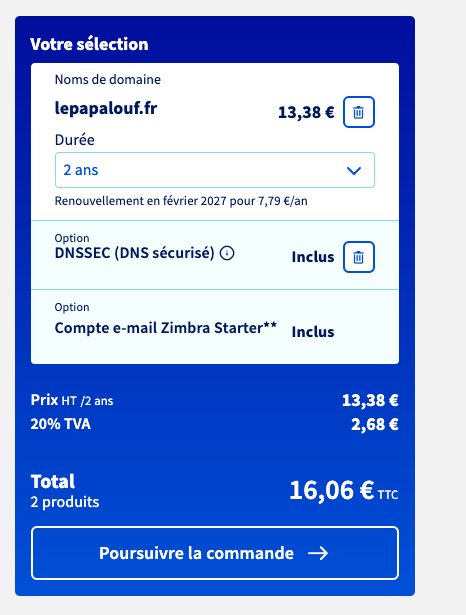
Task: Click the DNSSEC (DNS sécurisé) option label
Action: (135, 253)
